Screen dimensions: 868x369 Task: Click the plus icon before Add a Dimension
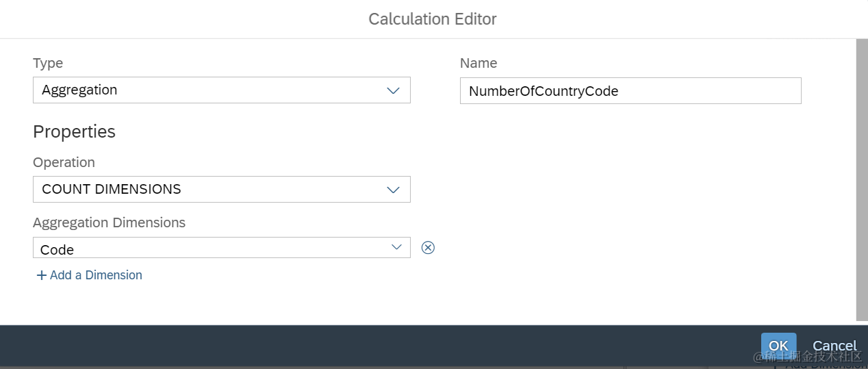tap(42, 275)
